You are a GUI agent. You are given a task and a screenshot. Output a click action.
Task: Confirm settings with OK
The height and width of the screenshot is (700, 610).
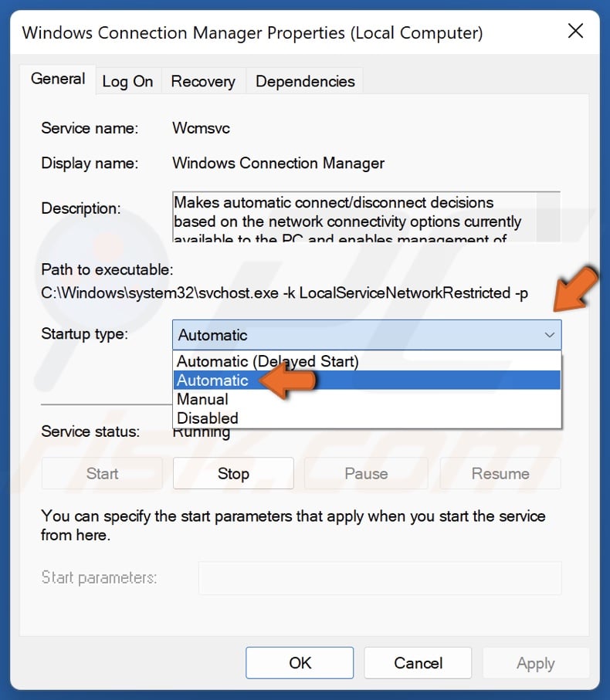click(300, 662)
